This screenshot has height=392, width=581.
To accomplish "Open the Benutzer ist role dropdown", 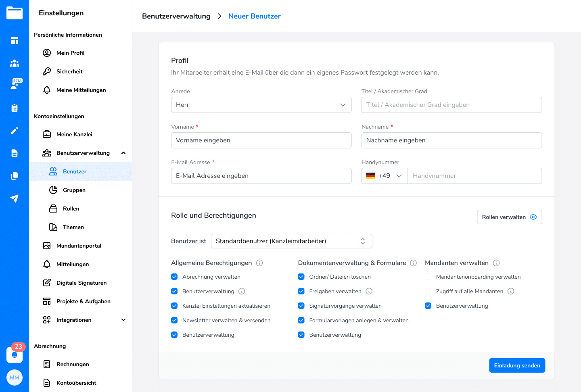I will (x=291, y=241).
